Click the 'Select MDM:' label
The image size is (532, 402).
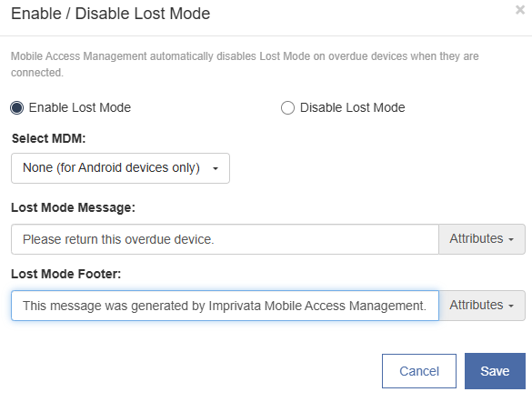48,138
